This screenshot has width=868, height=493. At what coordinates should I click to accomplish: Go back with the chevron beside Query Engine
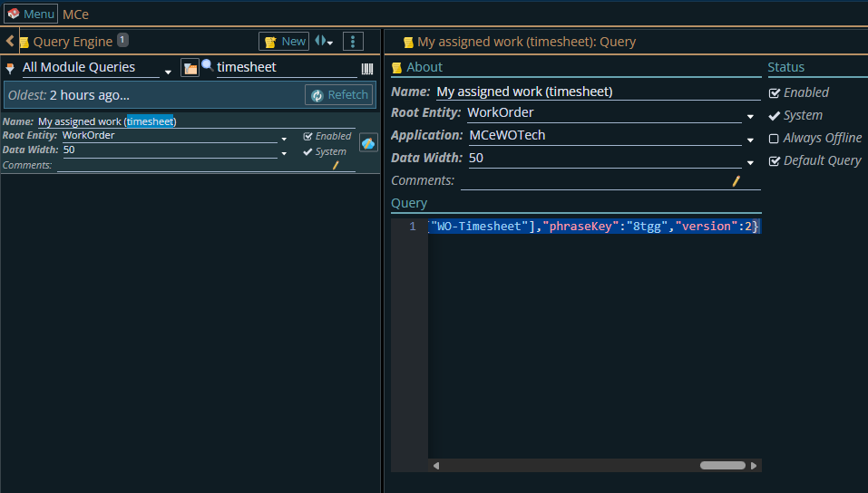coord(9,41)
